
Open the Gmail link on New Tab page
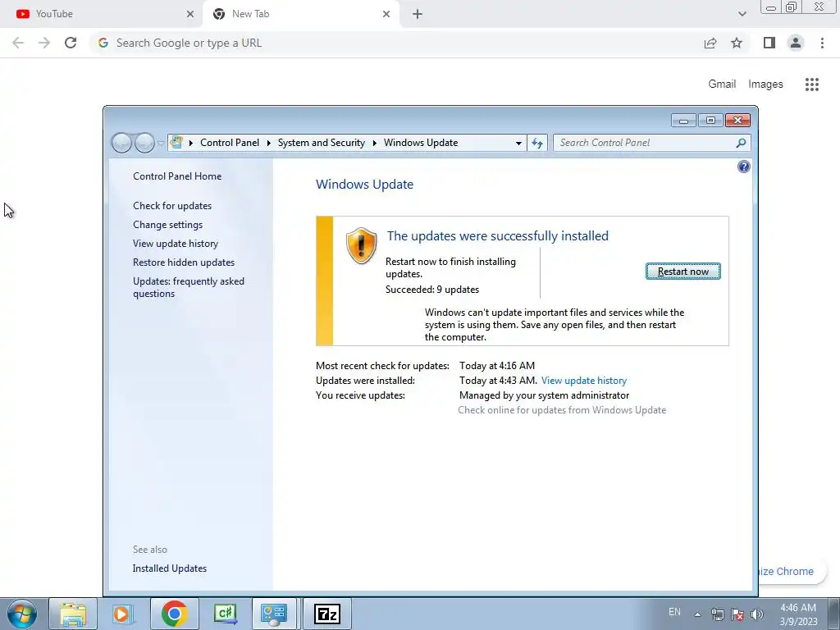722,84
